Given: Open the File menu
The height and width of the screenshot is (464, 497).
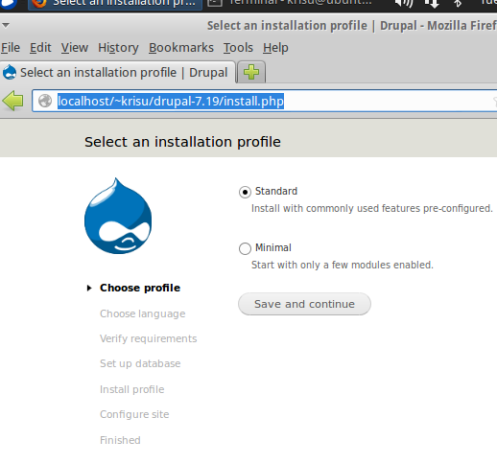Looking at the screenshot, I should click(11, 48).
